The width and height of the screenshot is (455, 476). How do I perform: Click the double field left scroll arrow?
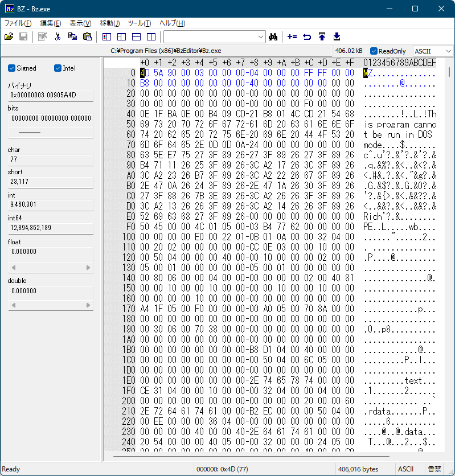13,305
